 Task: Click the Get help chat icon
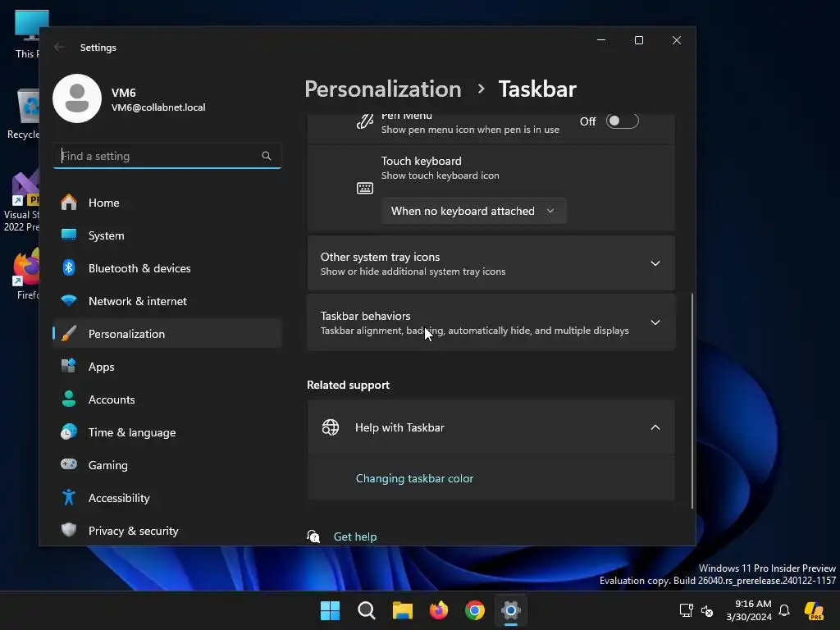tap(313, 536)
